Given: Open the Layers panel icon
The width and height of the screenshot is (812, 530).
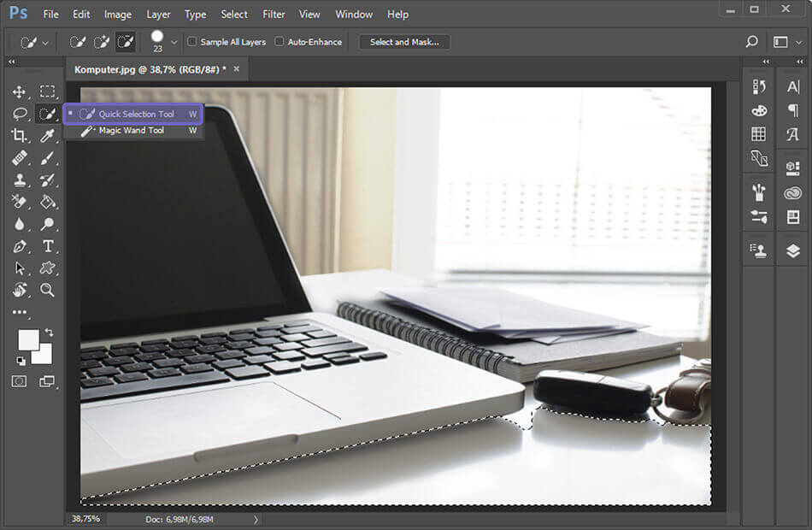Looking at the screenshot, I should coord(793,251).
